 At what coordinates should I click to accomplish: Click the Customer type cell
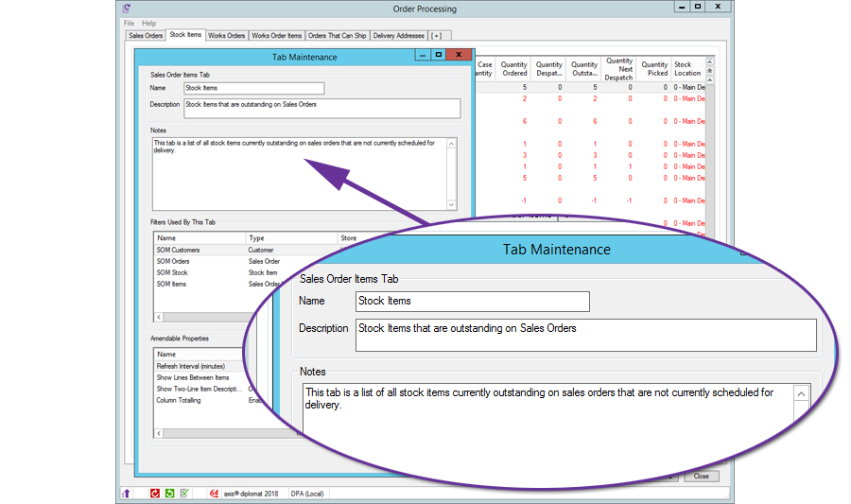[x=261, y=250]
